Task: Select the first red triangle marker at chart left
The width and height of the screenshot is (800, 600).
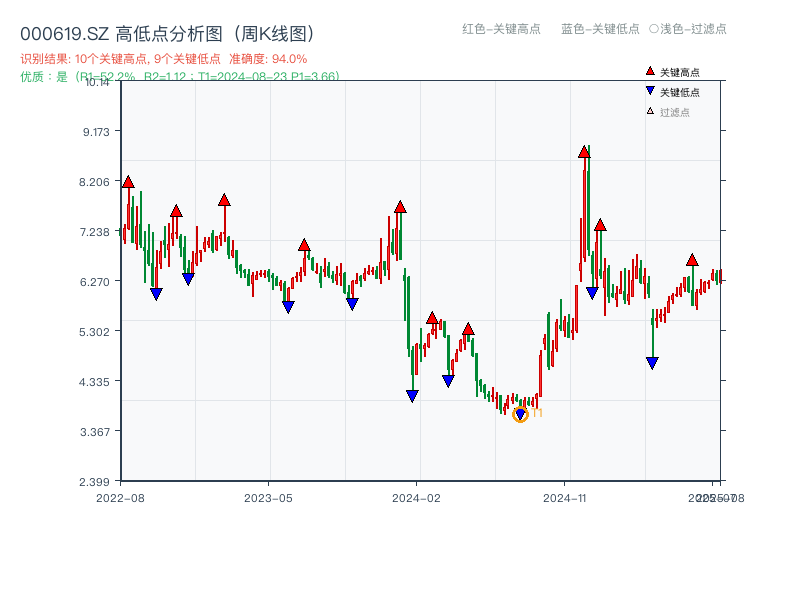Action: 127,183
